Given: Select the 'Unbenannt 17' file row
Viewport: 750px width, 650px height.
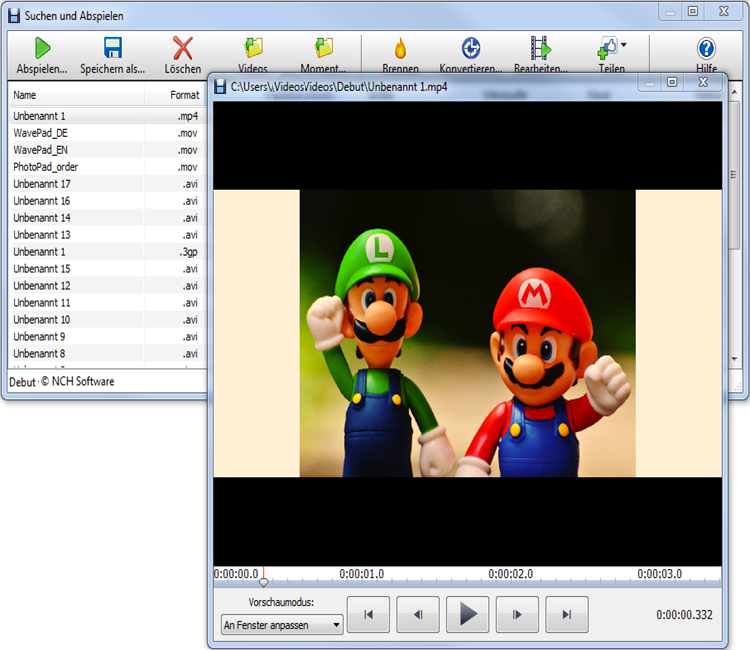Looking at the screenshot, I should [107, 184].
